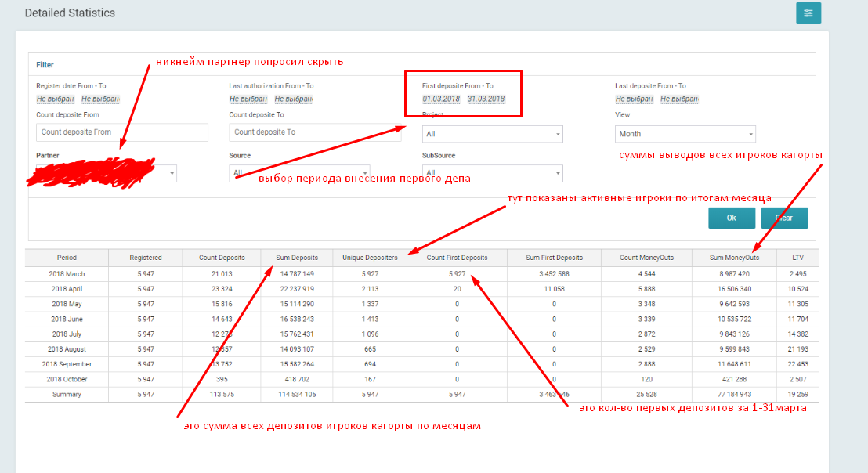Click the Clear filter button

[x=784, y=218]
